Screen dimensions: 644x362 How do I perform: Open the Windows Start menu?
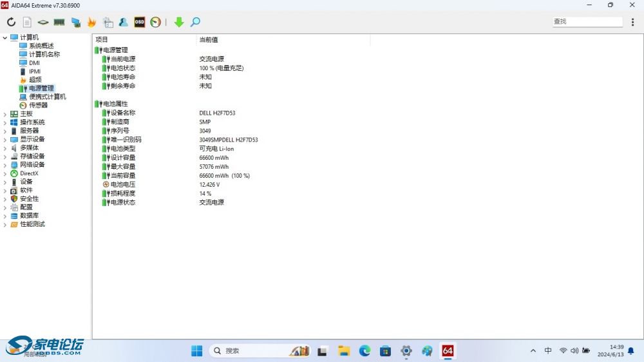tap(196, 350)
